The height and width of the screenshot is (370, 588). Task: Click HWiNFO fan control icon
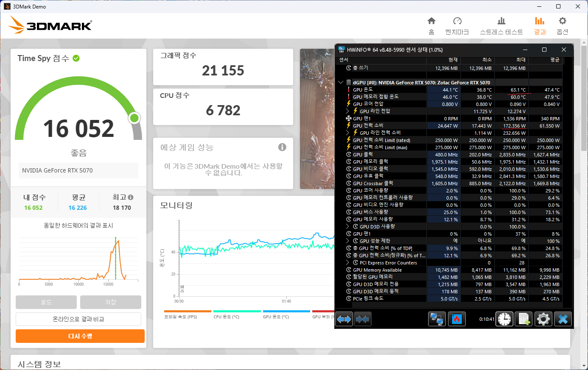457,319
